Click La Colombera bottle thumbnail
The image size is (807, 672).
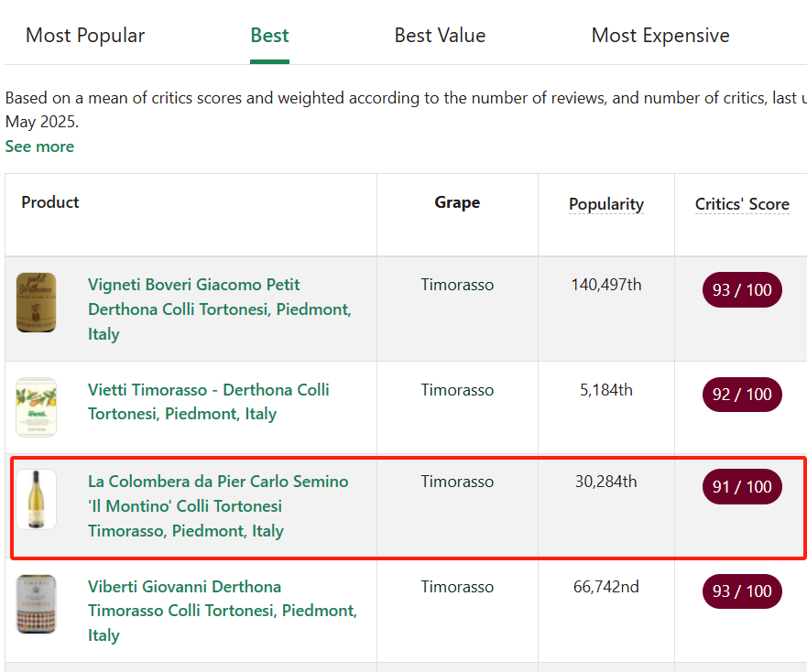(x=36, y=499)
